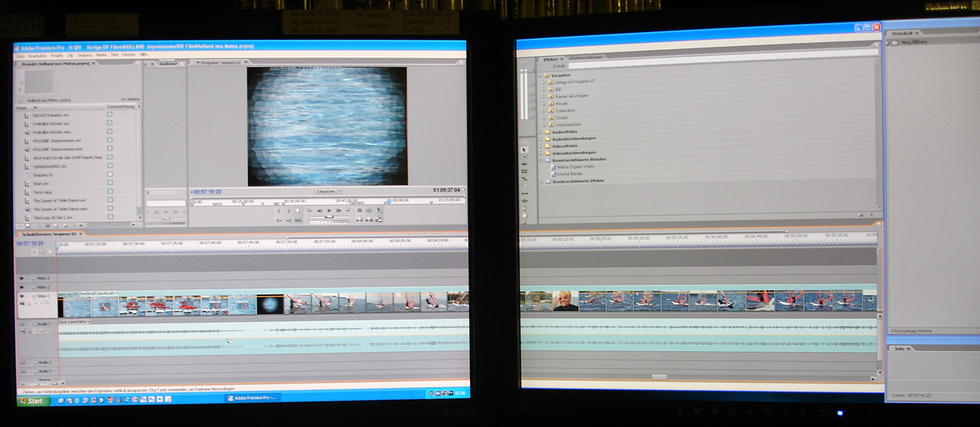Open the DieSurfChampion.avi clip icon
Screen dimensions: 980x427
coord(27,115)
